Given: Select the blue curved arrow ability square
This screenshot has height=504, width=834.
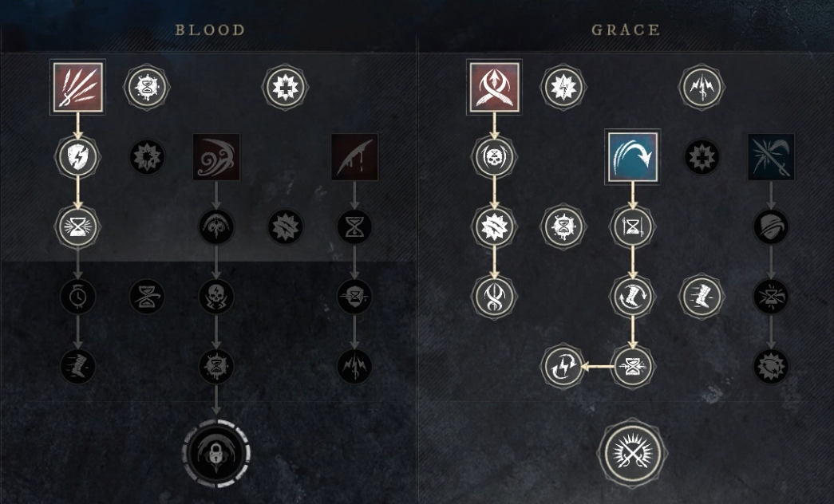Looking at the screenshot, I should (x=632, y=157).
